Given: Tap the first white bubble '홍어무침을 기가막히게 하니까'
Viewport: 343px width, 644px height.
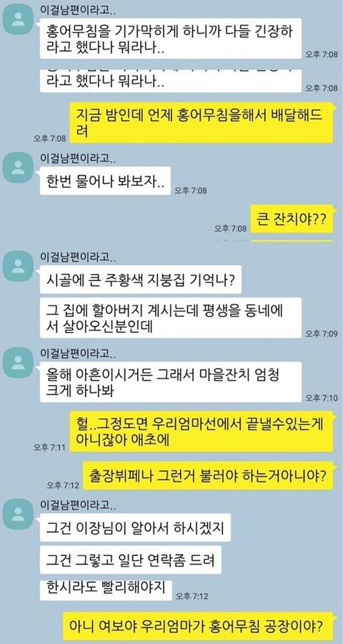Looking at the screenshot, I should tap(171, 38).
